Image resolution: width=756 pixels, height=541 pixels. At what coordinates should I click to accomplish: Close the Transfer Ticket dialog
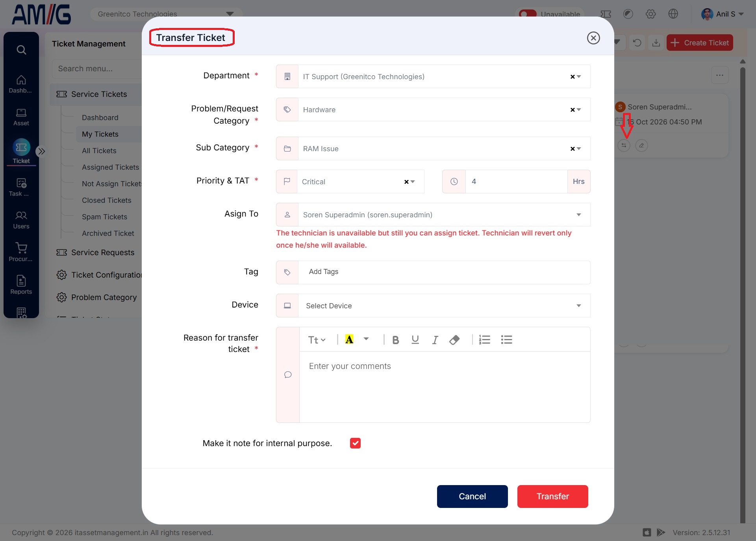tap(593, 38)
